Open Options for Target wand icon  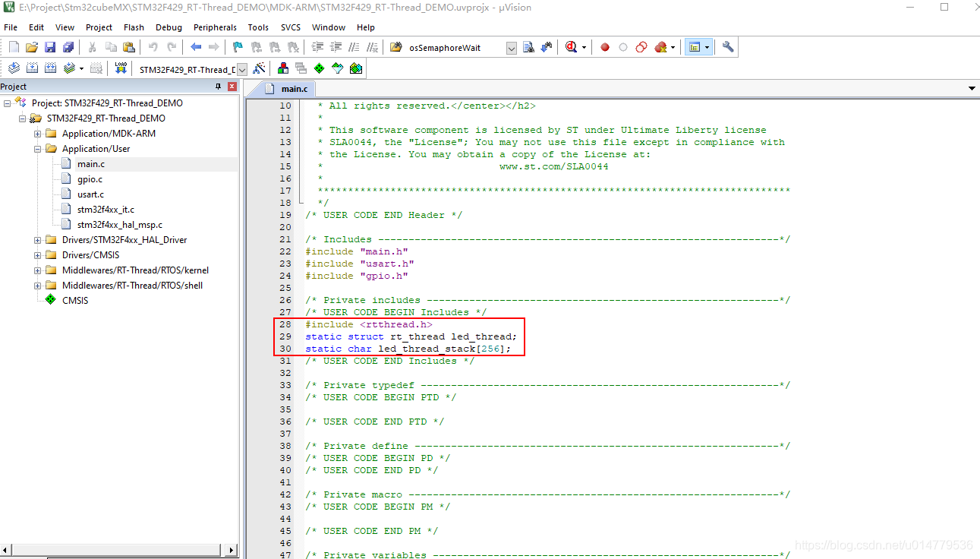point(259,68)
